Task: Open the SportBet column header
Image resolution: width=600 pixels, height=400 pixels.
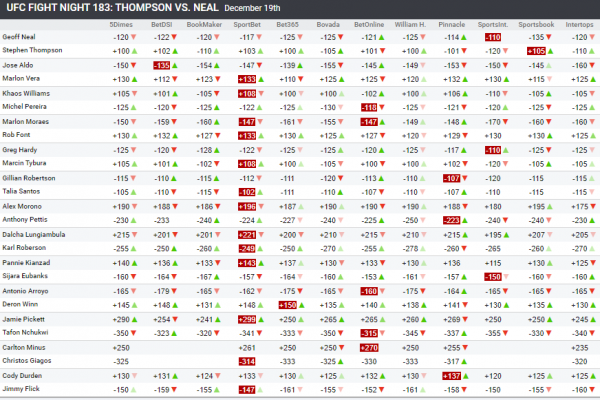Action: 247,24
